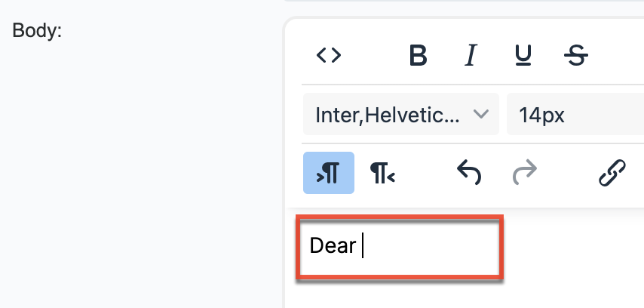Apply strikethrough formatting
Screen dimensions: 644x308
576,55
